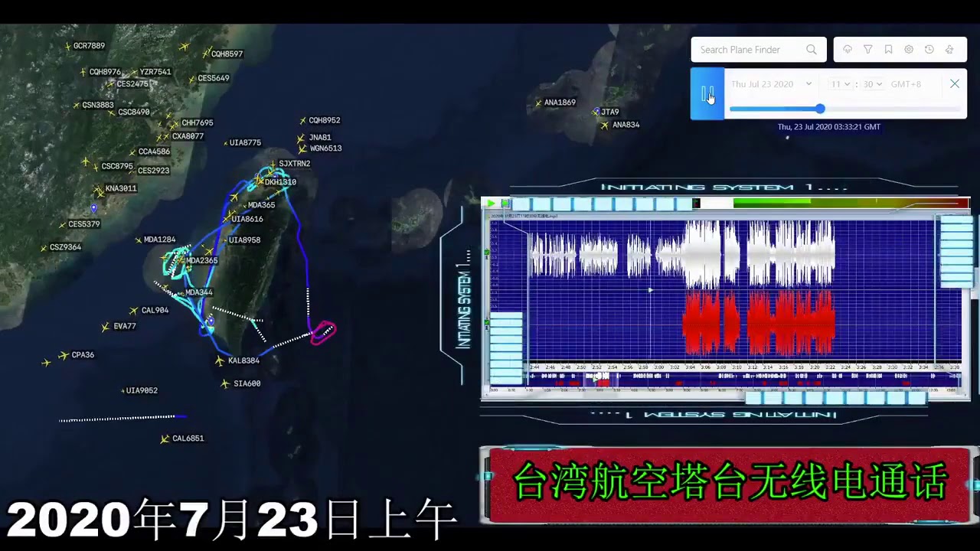The image size is (980, 551).
Task: Open the hour dropdown showing 11
Action: tap(841, 84)
